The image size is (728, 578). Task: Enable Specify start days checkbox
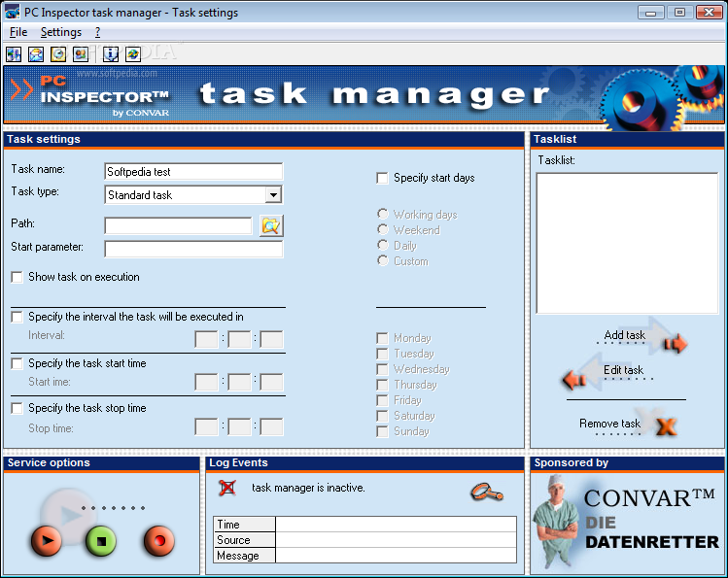click(382, 178)
